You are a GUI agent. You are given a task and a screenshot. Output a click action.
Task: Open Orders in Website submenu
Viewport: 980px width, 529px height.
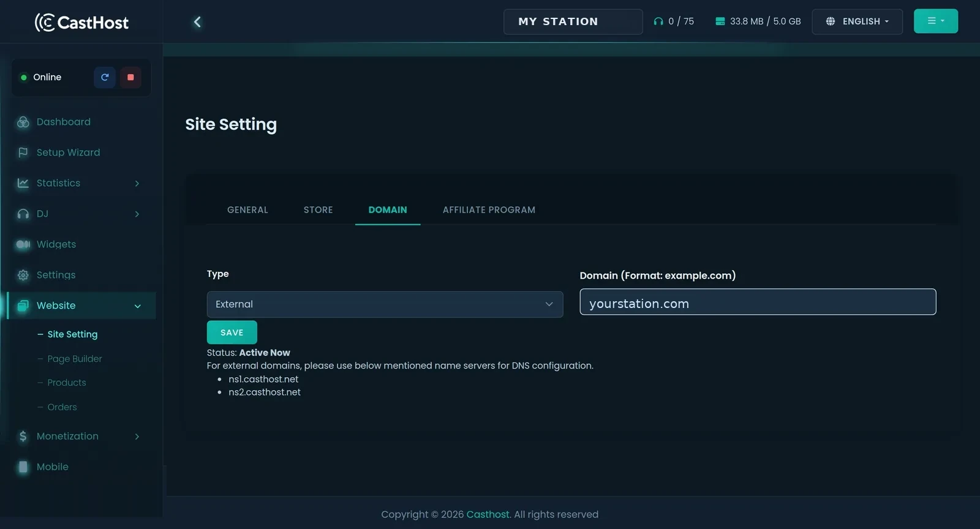(x=62, y=407)
